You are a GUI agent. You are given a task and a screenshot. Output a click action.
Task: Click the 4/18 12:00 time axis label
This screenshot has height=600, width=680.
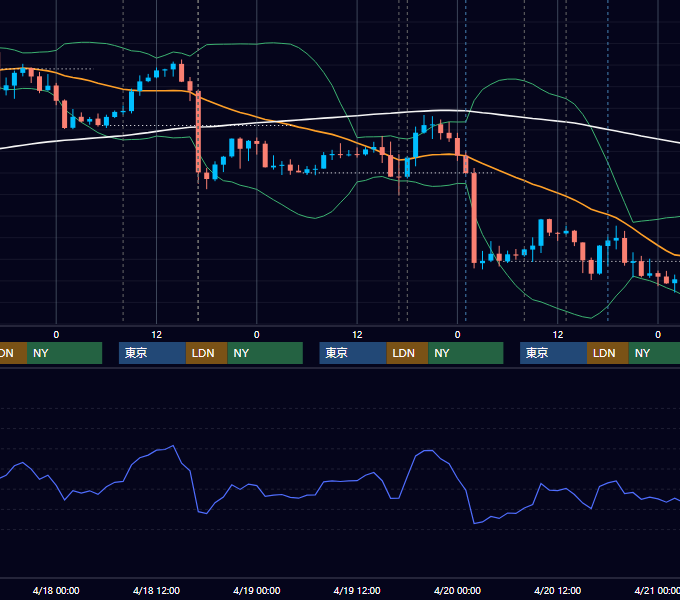pyautogui.click(x=156, y=590)
